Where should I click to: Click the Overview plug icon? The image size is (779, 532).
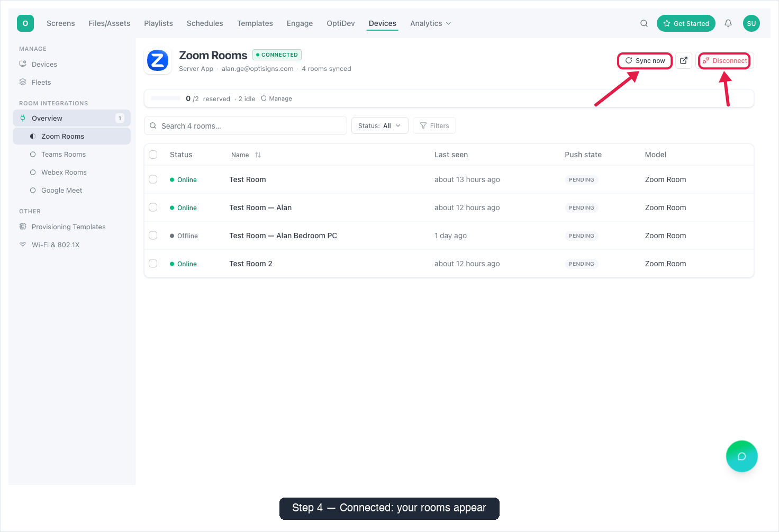(23, 118)
